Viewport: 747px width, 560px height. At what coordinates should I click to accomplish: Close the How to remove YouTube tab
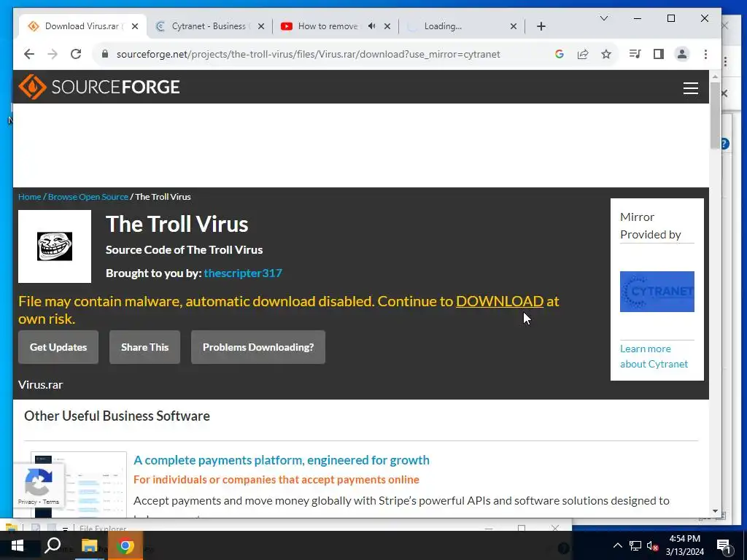click(387, 26)
